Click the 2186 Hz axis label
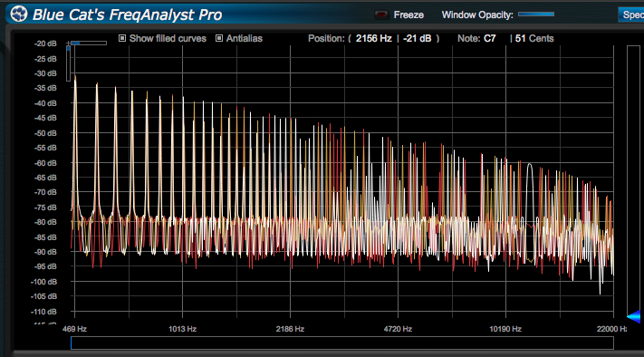Image resolution: width=644 pixels, height=357 pixels. [x=290, y=329]
